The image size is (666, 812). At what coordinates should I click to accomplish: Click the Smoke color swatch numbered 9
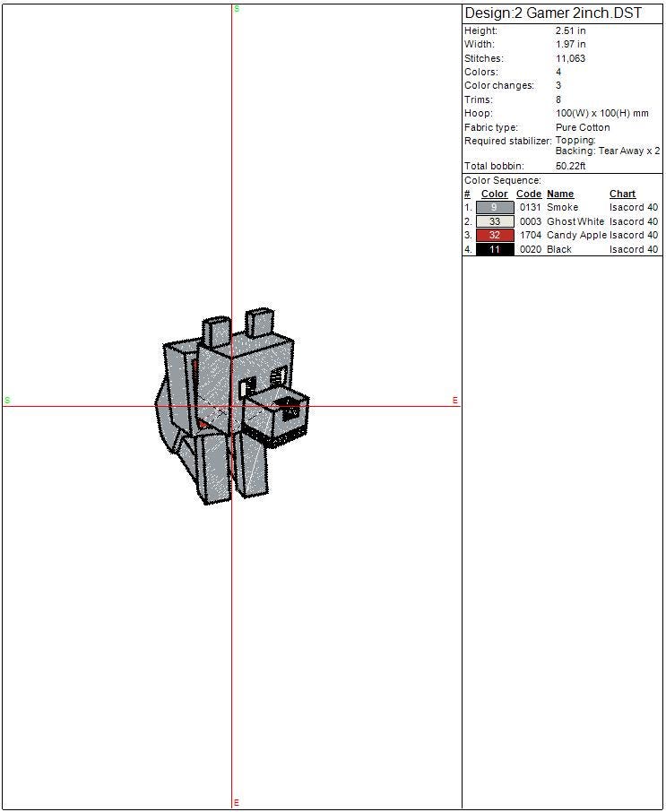pos(494,208)
